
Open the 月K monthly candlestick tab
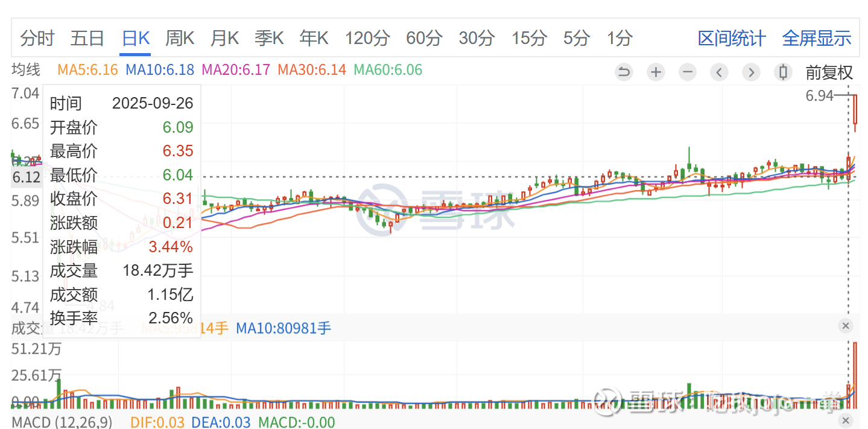click(224, 39)
